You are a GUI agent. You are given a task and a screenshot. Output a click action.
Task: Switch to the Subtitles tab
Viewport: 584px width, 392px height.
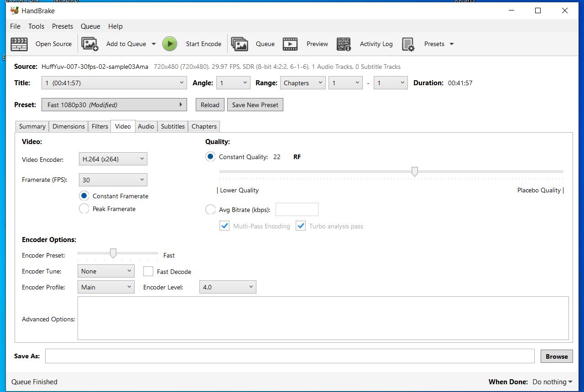[173, 126]
